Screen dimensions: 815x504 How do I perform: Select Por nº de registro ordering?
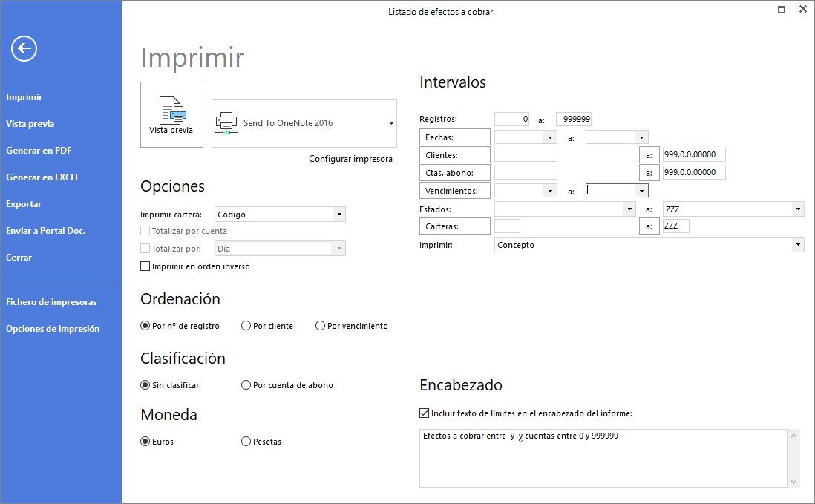[x=145, y=326]
